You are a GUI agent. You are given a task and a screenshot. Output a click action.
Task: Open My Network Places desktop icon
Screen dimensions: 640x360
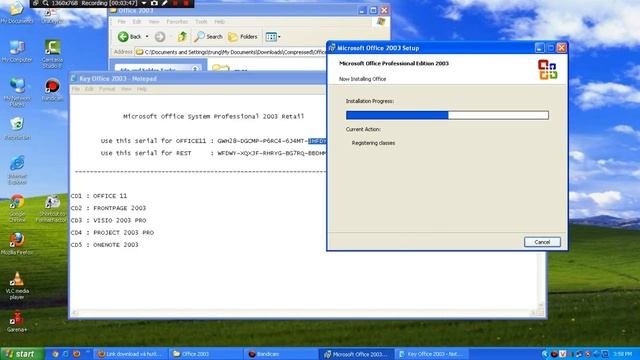click(x=17, y=91)
